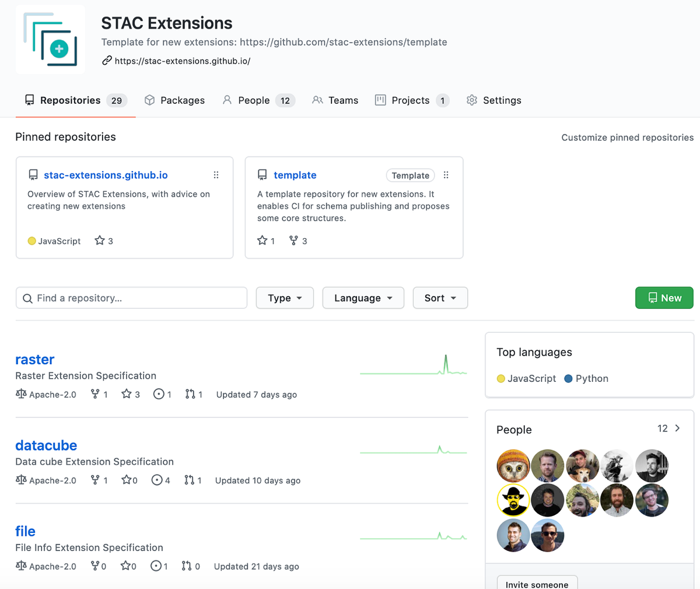Click the Template badge on template card
Viewport: 700px width, 589px height.
(411, 176)
